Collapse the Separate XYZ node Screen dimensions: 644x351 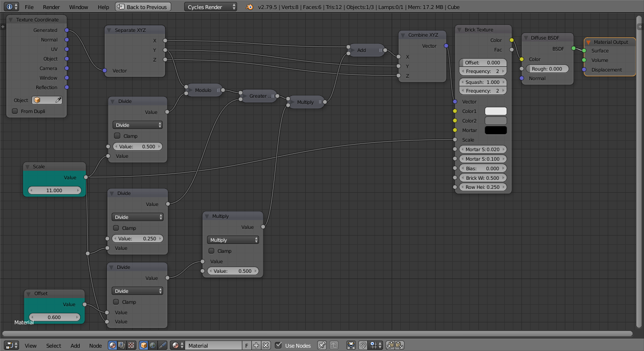pyautogui.click(x=109, y=30)
